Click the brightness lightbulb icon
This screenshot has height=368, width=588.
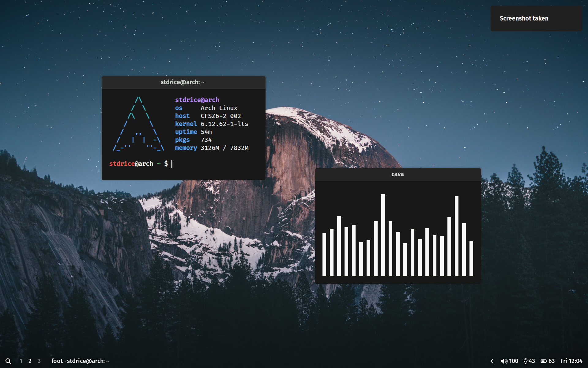[x=526, y=361]
